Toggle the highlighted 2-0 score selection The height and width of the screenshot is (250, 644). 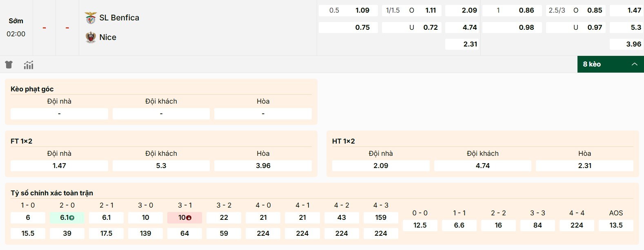pyautogui.click(x=67, y=218)
